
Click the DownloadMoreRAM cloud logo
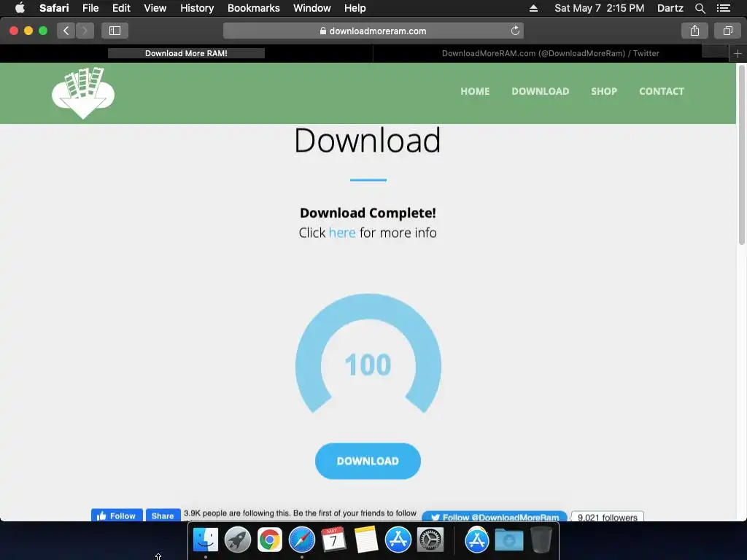(83, 93)
